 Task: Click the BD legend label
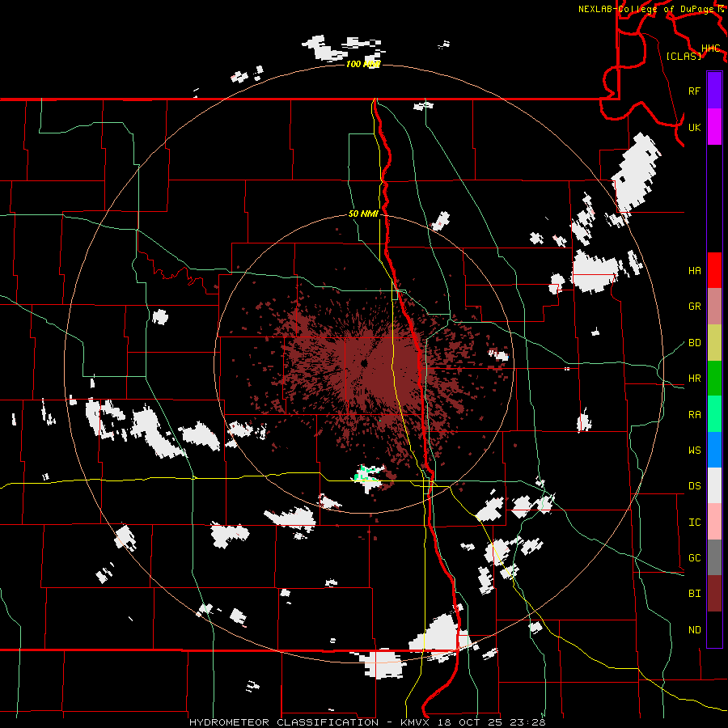point(694,343)
